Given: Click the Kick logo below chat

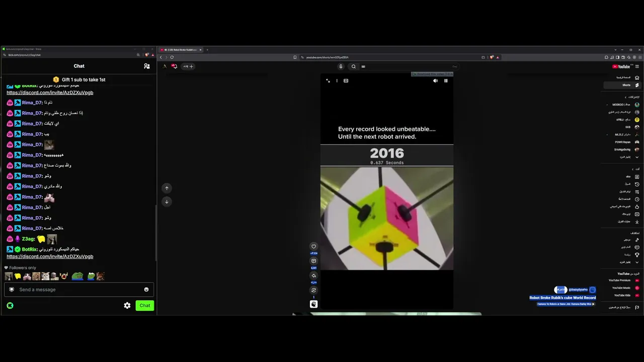Looking at the screenshot, I should [10, 306].
